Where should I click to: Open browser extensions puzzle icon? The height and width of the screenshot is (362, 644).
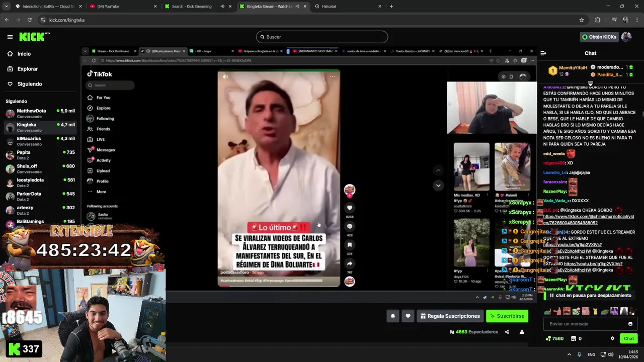click(598, 20)
